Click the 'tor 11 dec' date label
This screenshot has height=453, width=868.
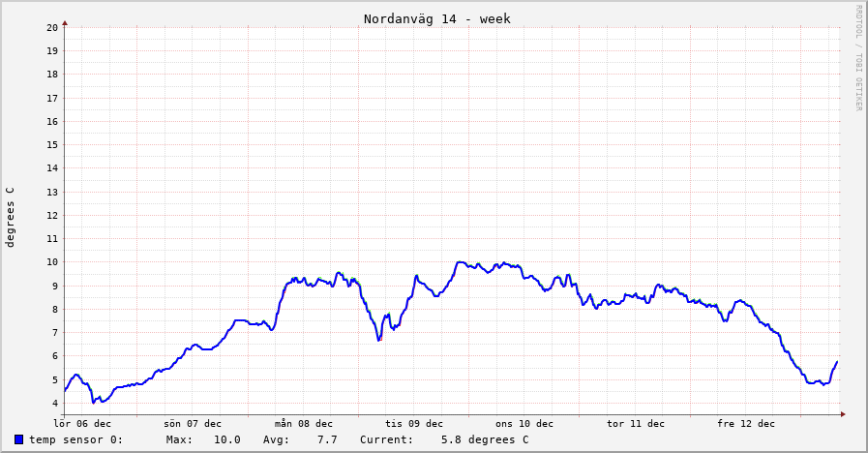click(635, 423)
